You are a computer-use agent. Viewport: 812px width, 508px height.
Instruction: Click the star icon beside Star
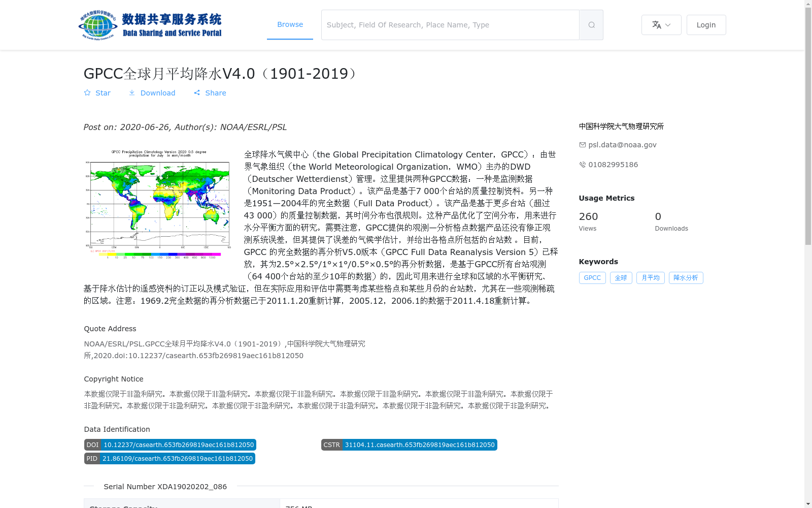click(87, 93)
